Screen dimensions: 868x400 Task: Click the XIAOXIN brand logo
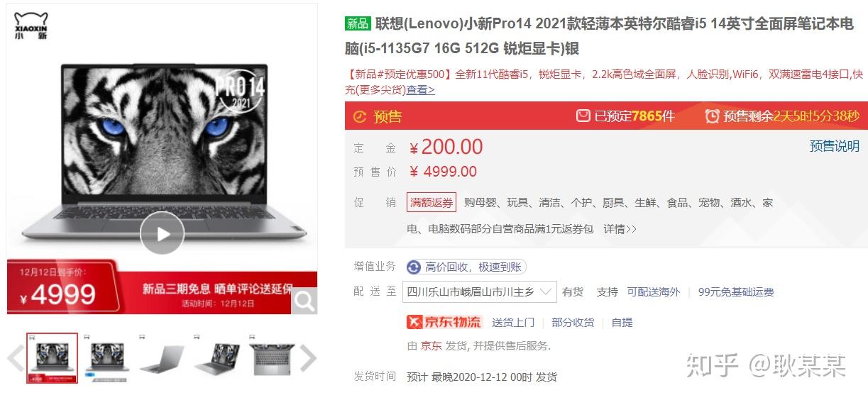coord(31,25)
